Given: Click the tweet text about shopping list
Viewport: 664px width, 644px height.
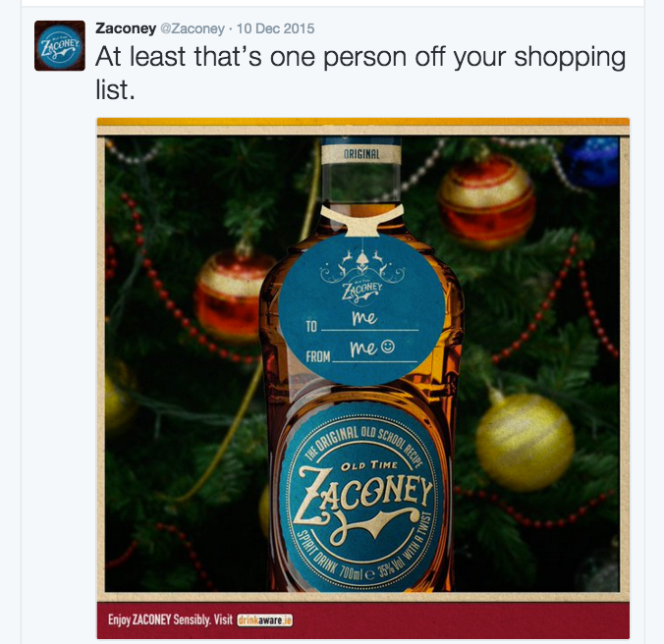Looking at the screenshot, I should pos(360,73).
